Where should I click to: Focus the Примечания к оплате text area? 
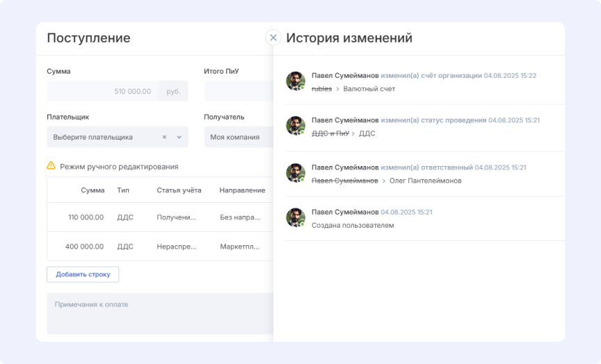(x=160, y=313)
